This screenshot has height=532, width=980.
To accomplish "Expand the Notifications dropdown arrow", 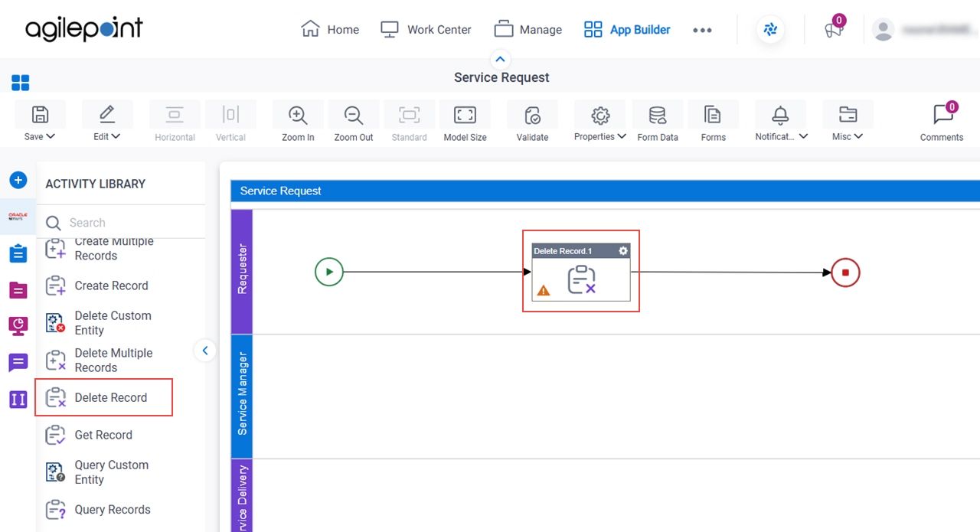I will 803,136.
